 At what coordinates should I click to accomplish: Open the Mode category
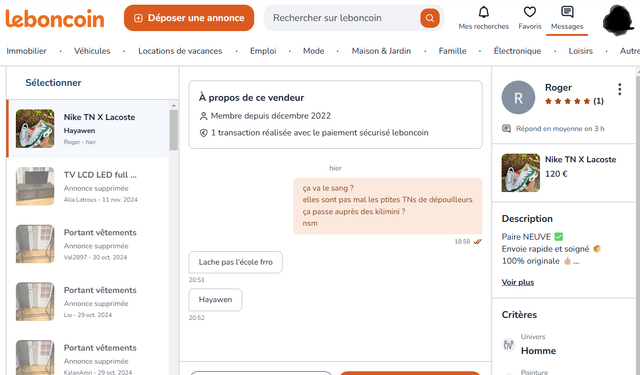click(313, 51)
